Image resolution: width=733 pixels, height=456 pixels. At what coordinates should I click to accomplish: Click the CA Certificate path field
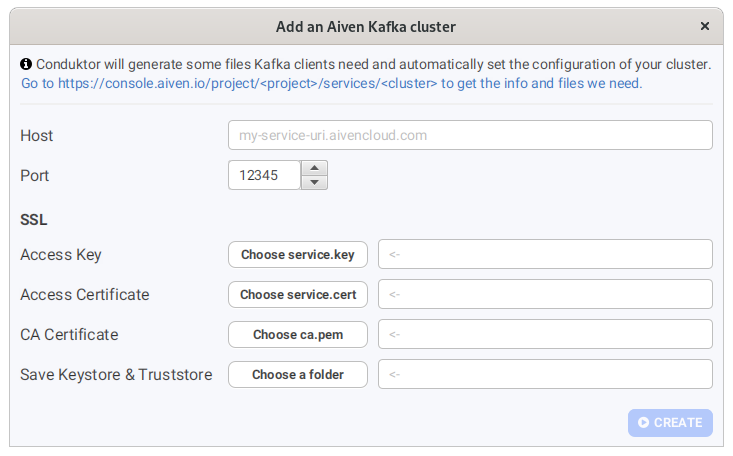(x=545, y=334)
